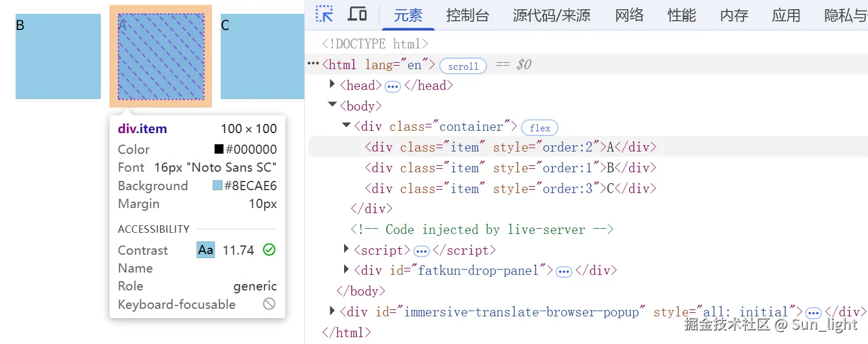Select the live-server comment node
Image resolution: width=868 pixels, height=344 pixels.
482,229
